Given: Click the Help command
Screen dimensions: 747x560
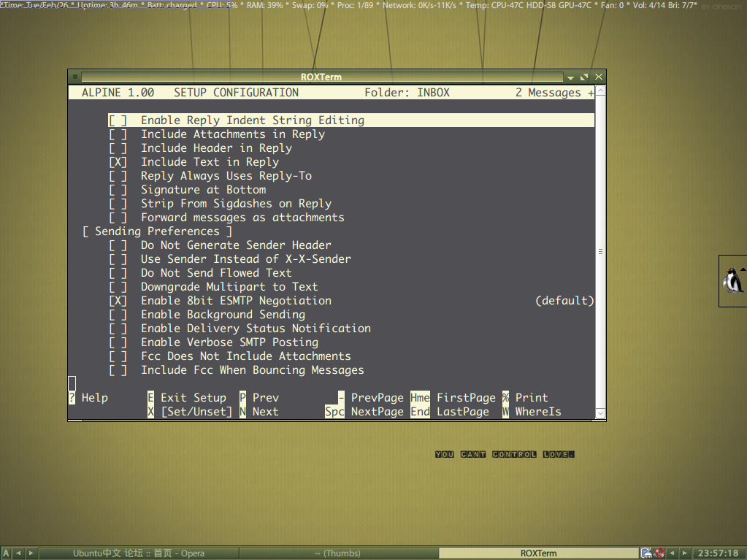Looking at the screenshot, I should pos(88,398).
